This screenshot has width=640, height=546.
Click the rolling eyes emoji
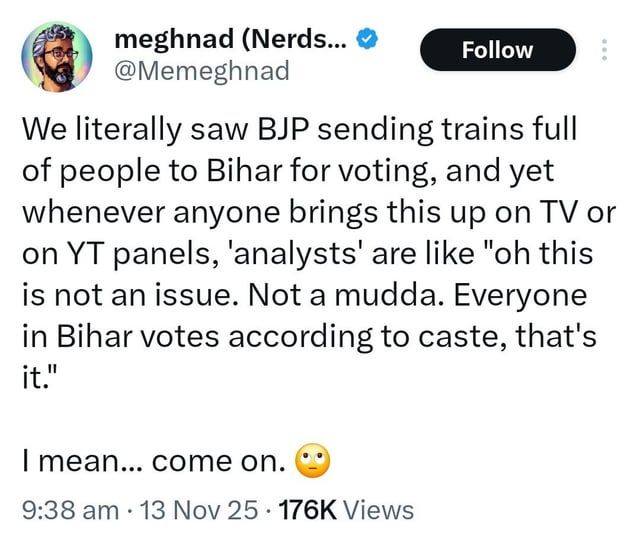click(312, 461)
